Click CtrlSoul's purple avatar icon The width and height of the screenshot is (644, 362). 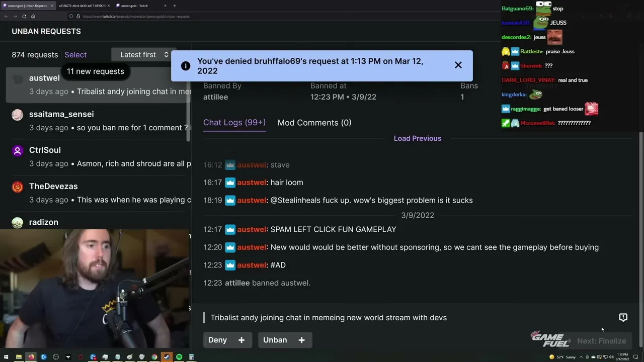18,150
